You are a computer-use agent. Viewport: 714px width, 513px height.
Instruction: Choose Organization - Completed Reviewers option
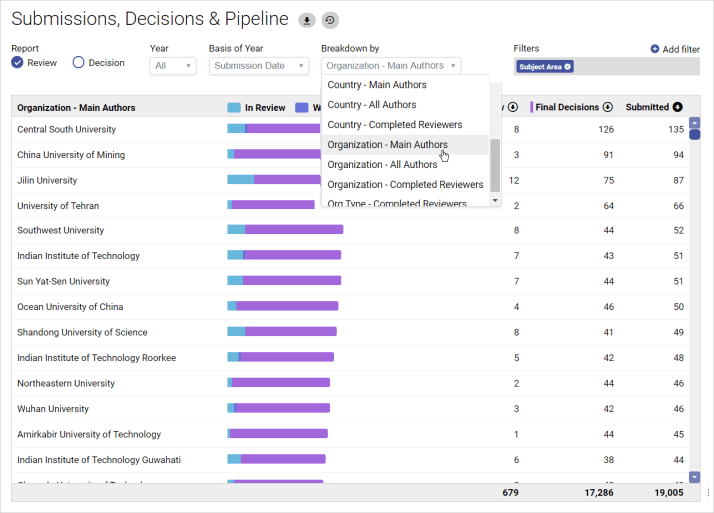(405, 185)
